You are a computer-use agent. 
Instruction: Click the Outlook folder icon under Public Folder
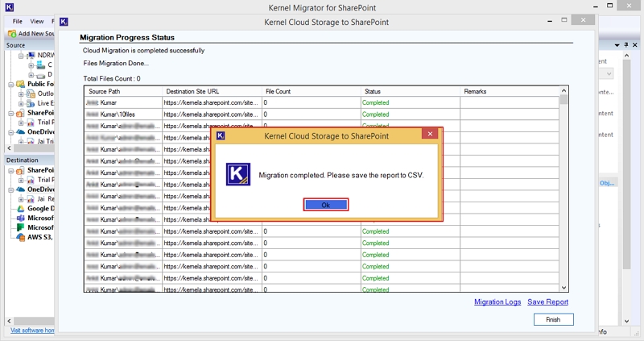(x=31, y=94)
